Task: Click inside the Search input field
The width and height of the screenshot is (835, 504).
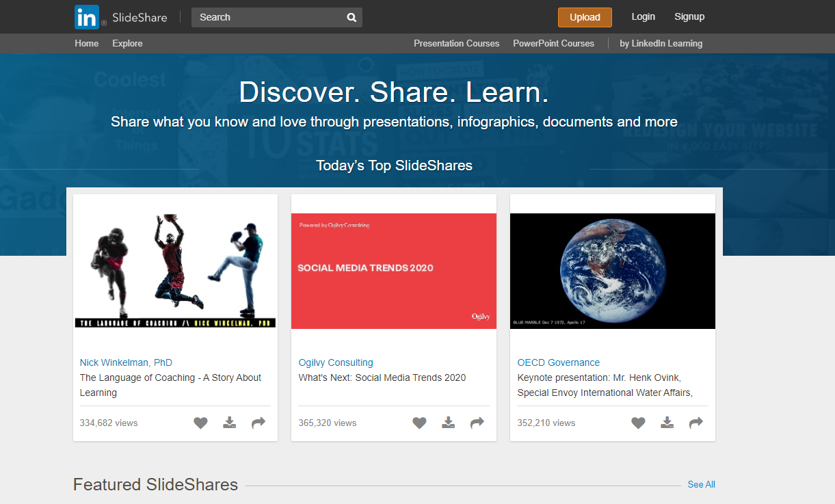Action: 267,17
